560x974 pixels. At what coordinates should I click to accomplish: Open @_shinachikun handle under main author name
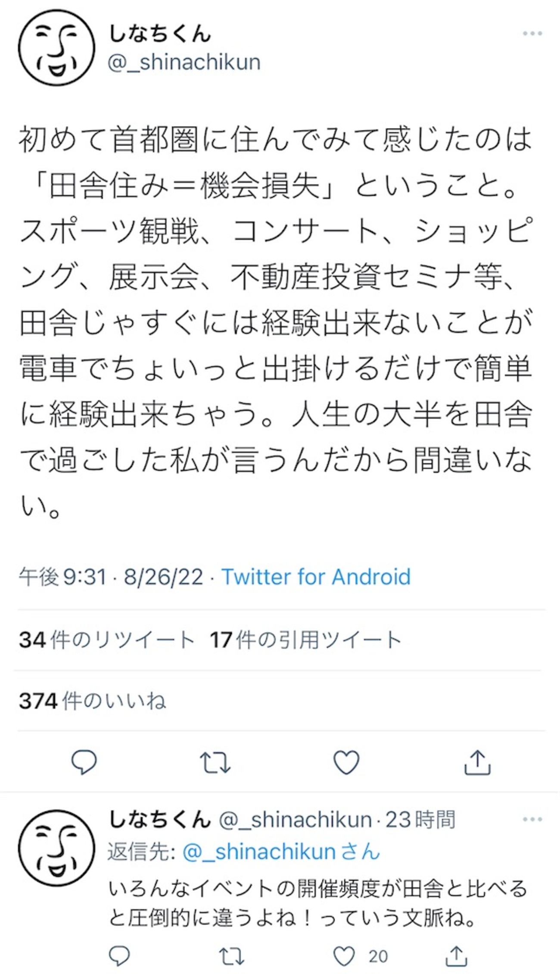[184, 62]
